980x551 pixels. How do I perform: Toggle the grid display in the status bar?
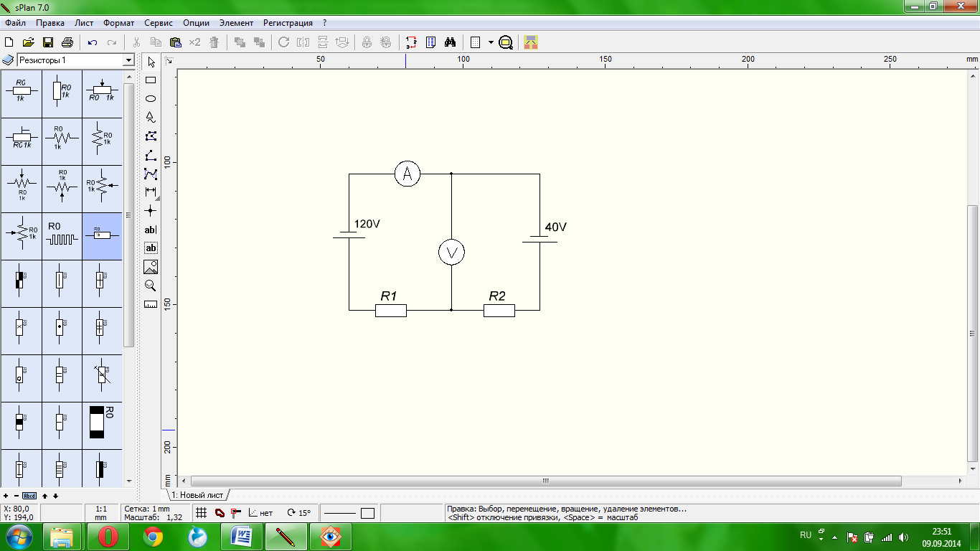coord(202,513)
